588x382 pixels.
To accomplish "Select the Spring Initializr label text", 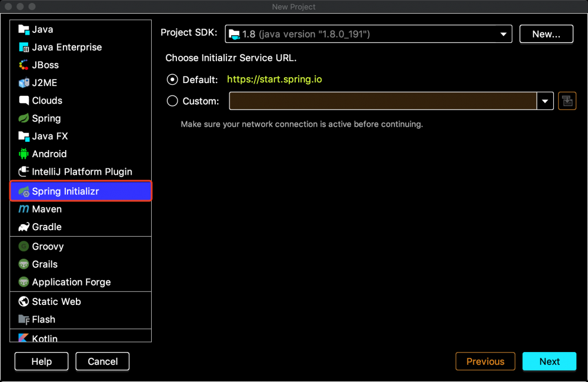I will click(66, 191).
